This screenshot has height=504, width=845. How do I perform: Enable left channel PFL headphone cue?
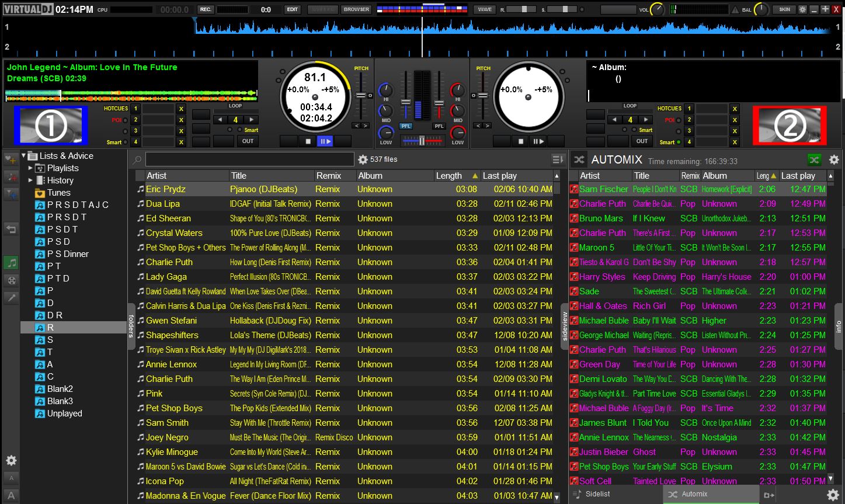[405, 126]
